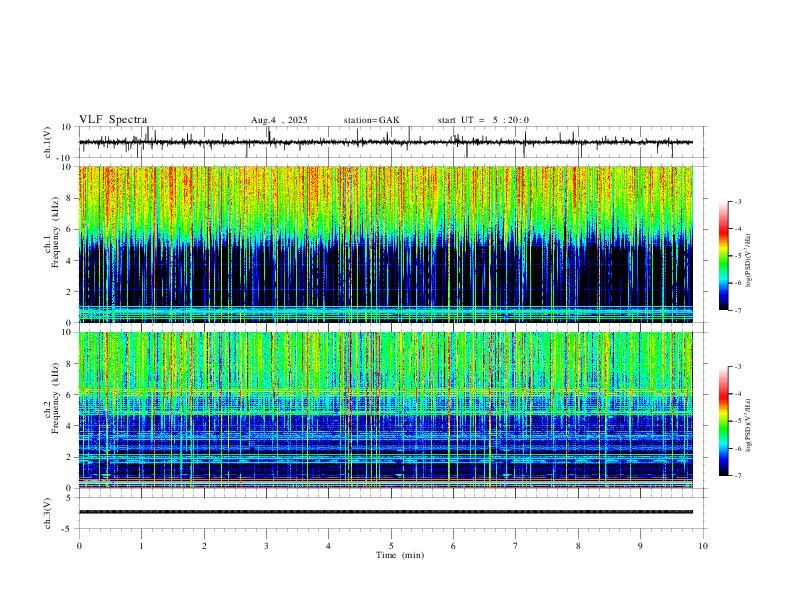Click the time axis tick label "3"

(x=266, y=546)
